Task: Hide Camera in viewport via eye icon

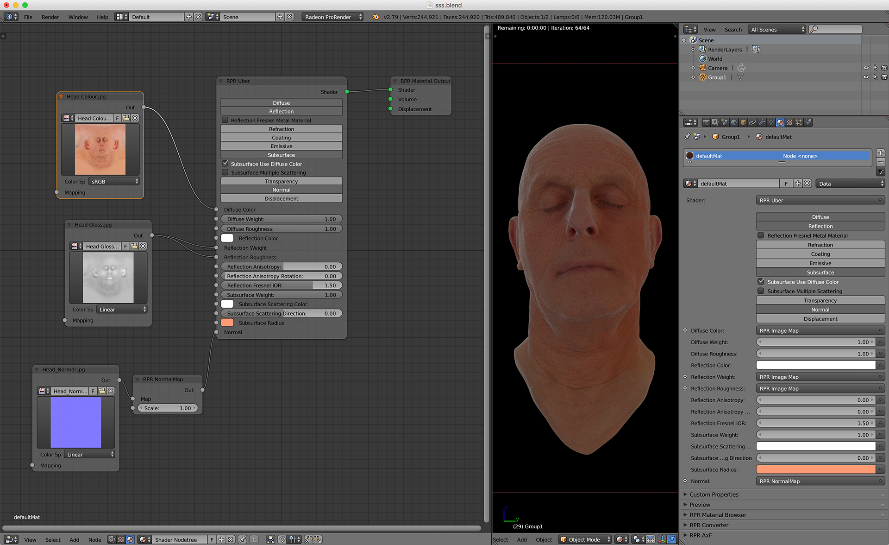Action: pos(866,67)
